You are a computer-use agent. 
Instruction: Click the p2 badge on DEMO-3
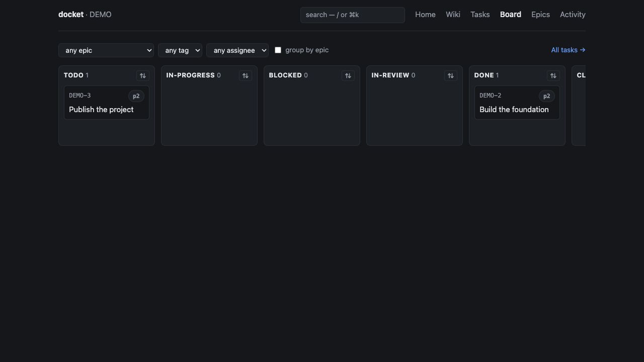(136, 96)
